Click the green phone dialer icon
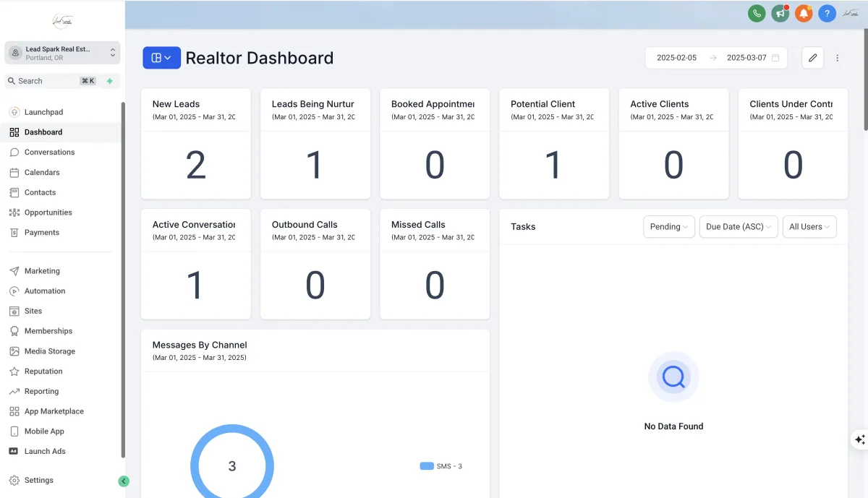Viewport: 868px width, 498px height. click(757, 13)
